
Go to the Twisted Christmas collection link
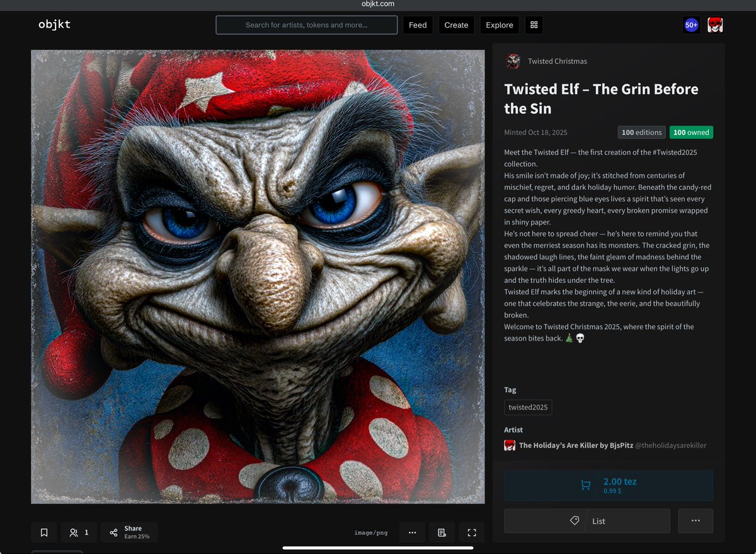[558, 61]
